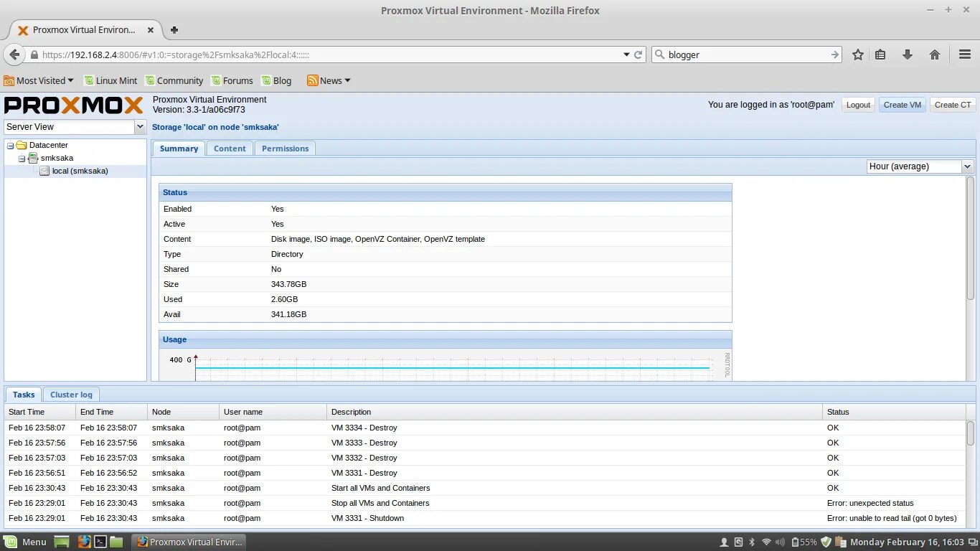Click the search box containing blogger
Screen dimensions: 980x551
click(746, 55)
